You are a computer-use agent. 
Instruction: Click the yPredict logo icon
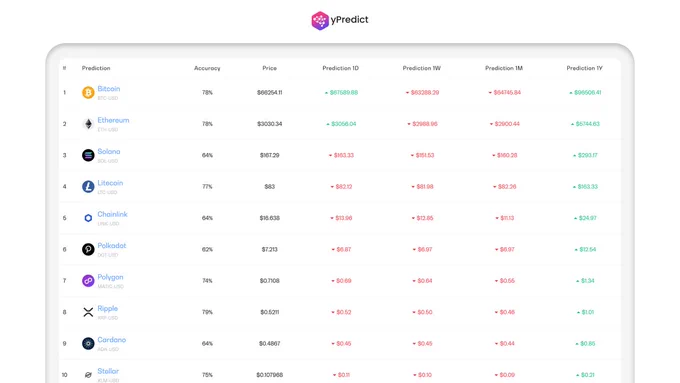click(320, 20)
